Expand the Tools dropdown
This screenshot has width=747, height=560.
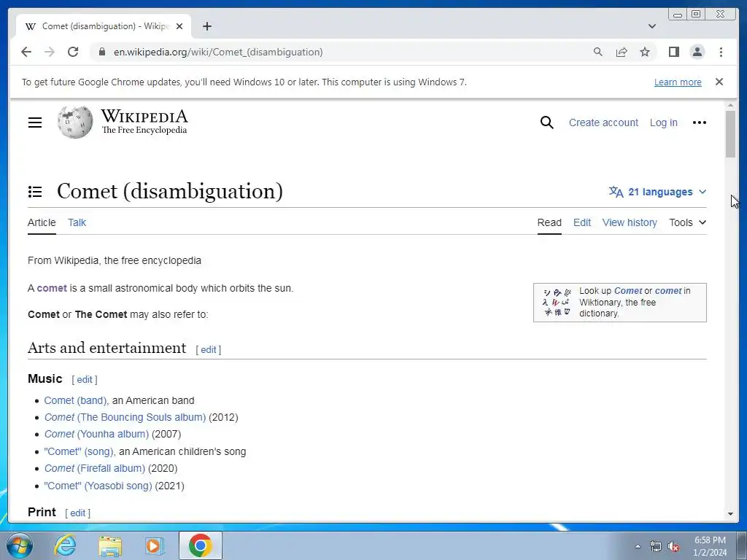tap(687, 222)
